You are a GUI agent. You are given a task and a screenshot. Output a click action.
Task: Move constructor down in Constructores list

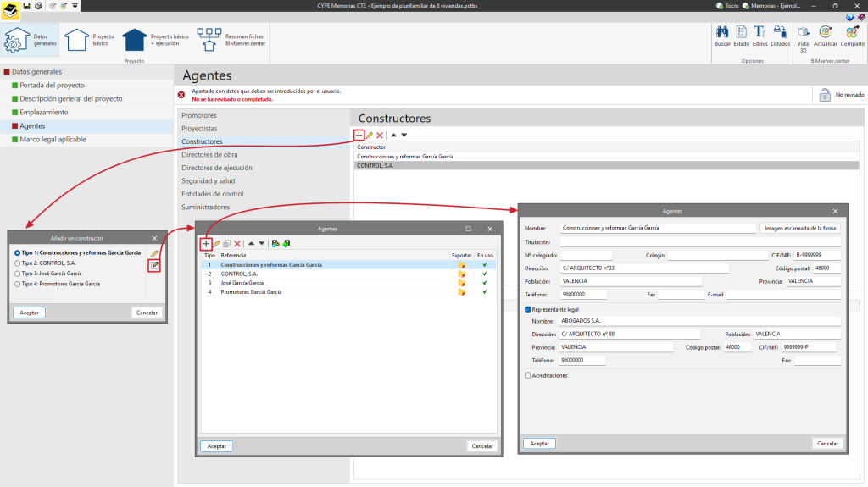[x=404, y=135]
